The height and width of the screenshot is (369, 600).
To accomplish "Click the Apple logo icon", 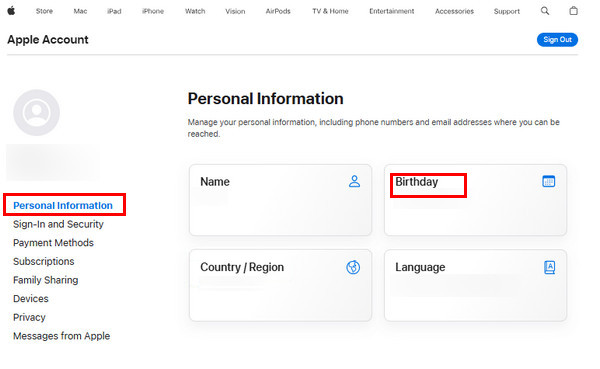I will click(x=11, y=11).
